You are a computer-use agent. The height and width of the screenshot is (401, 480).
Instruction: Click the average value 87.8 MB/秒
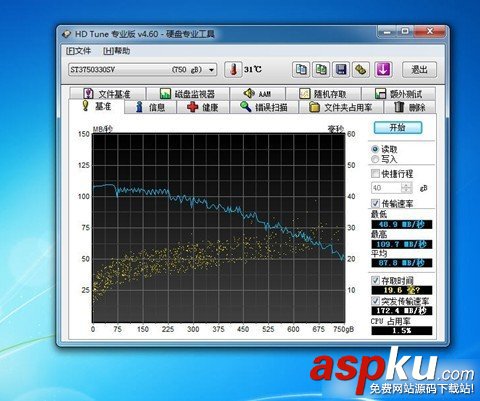(x=402, y=263)
